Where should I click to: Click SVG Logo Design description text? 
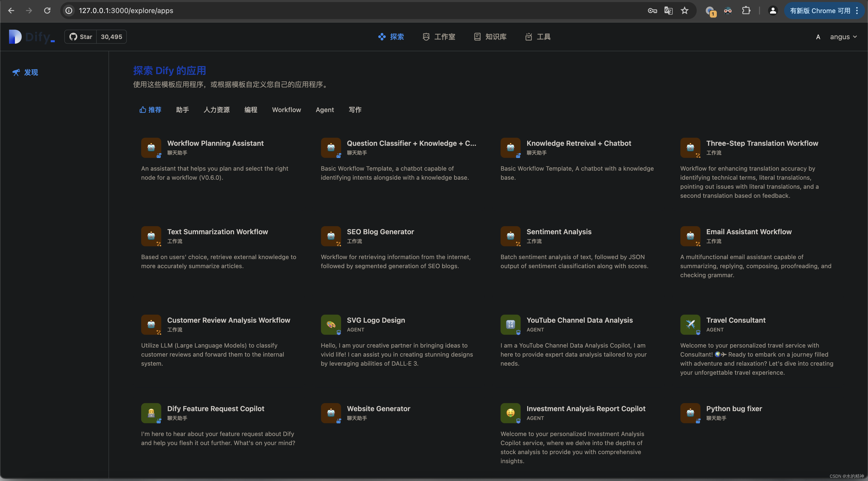click(397, 354)
